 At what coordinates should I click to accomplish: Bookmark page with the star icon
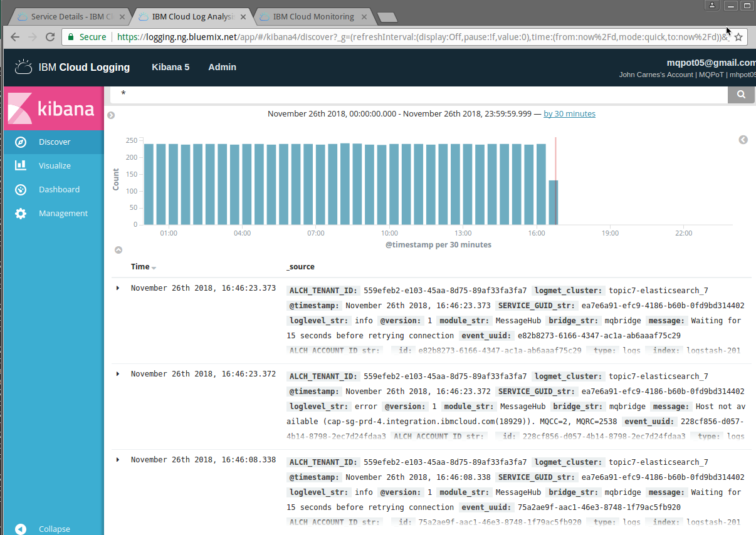point(738,37)
